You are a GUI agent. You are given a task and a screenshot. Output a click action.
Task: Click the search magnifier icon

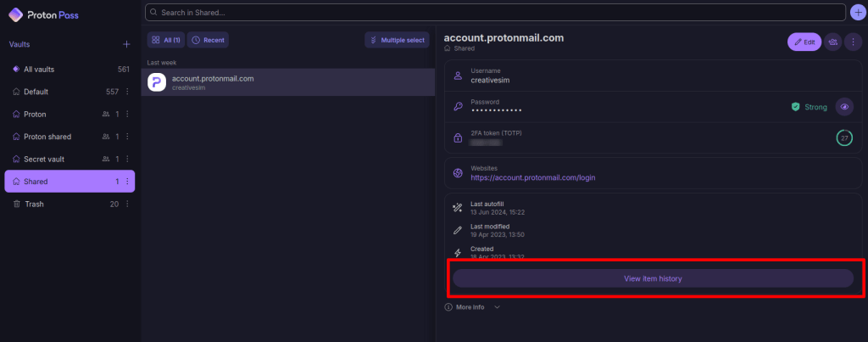tap(153, 12)
